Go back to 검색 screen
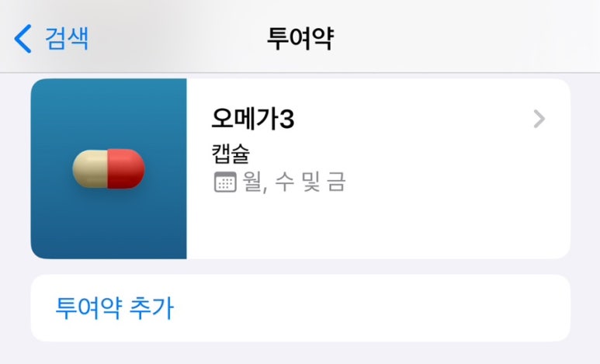The image size is (600, 364). 51,38
